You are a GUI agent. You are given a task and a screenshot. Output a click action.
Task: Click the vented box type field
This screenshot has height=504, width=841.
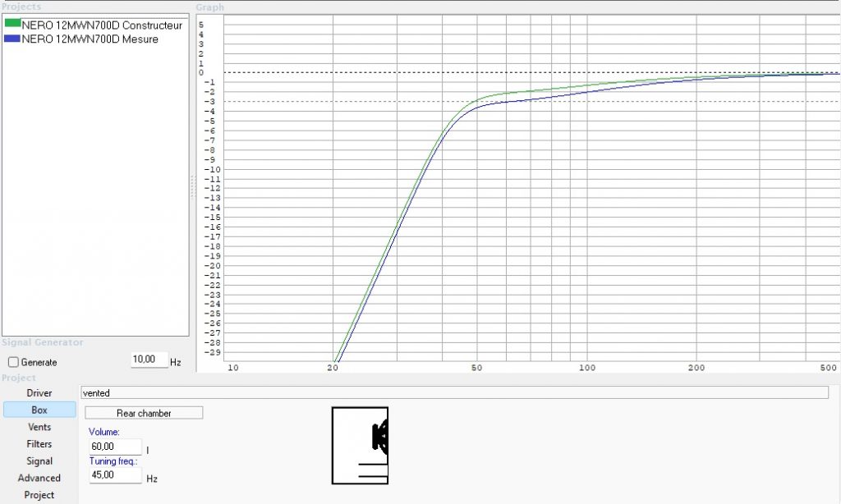coord(454,393)
